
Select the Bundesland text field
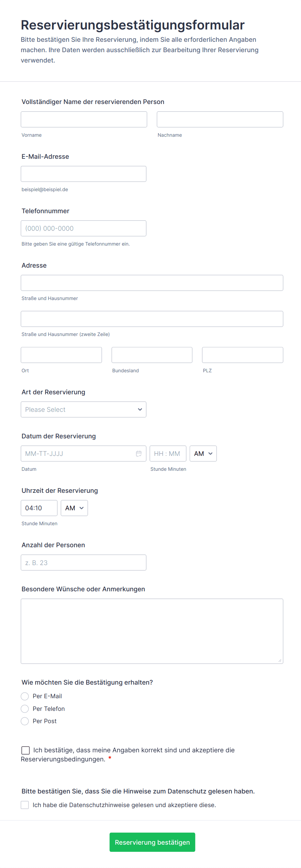(x=152, y=355)
